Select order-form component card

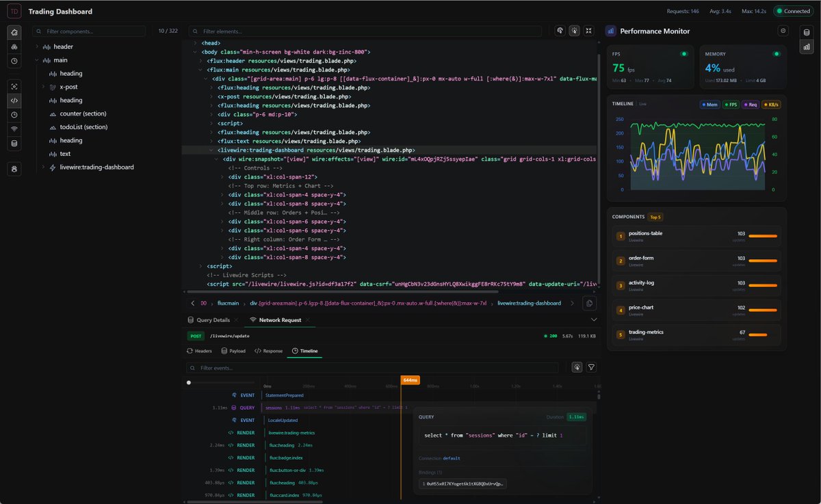click(696, 261)
